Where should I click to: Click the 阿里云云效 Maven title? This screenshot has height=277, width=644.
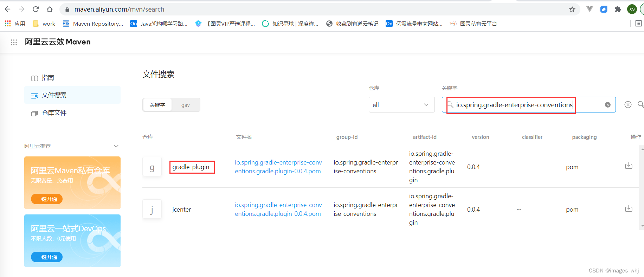58,42
